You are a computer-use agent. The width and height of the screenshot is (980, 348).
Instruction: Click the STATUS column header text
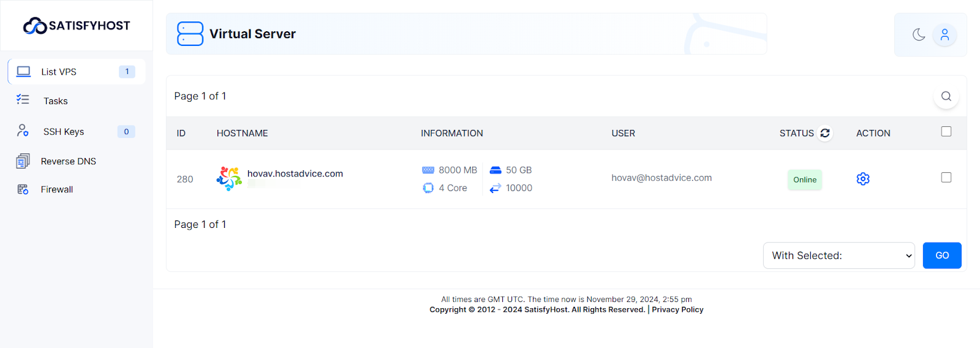pos(796,133)
